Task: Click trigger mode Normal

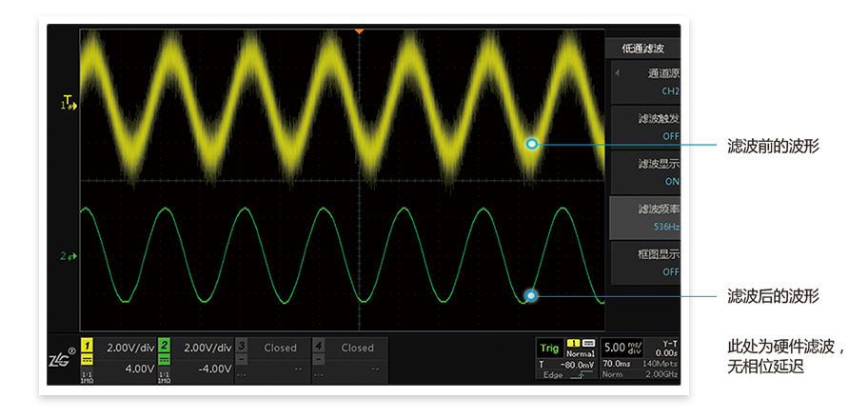Action: click(581, 353)
